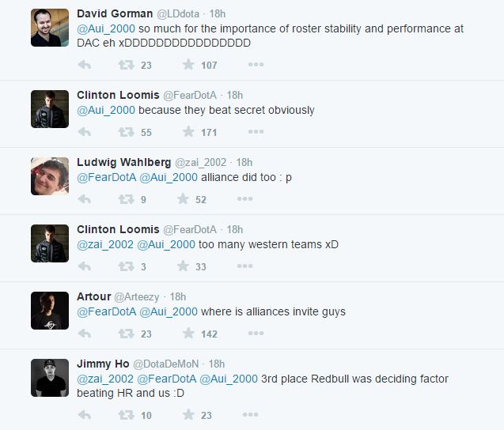Image resolution: width=504 pixels, height=430 pixels.
Task: Open more options on David Gorman's tweet
Action: pos(256,65)
